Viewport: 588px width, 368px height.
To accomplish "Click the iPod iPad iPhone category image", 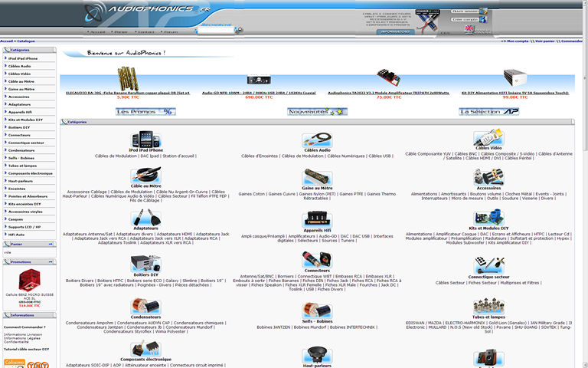I will click(145, 140).
